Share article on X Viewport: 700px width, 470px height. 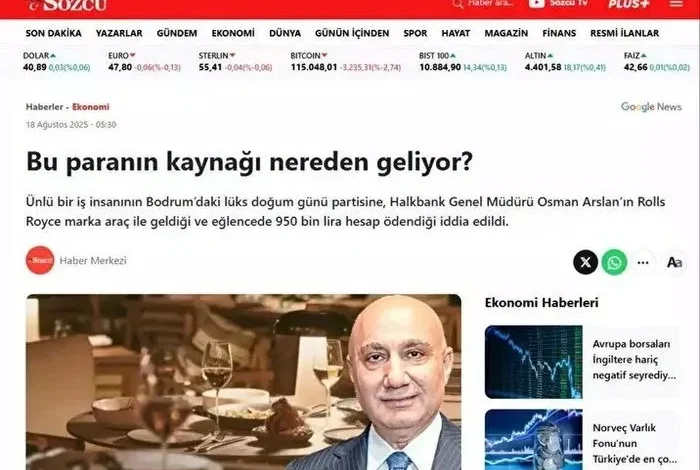pyautogui.click(x=585, y=262)
